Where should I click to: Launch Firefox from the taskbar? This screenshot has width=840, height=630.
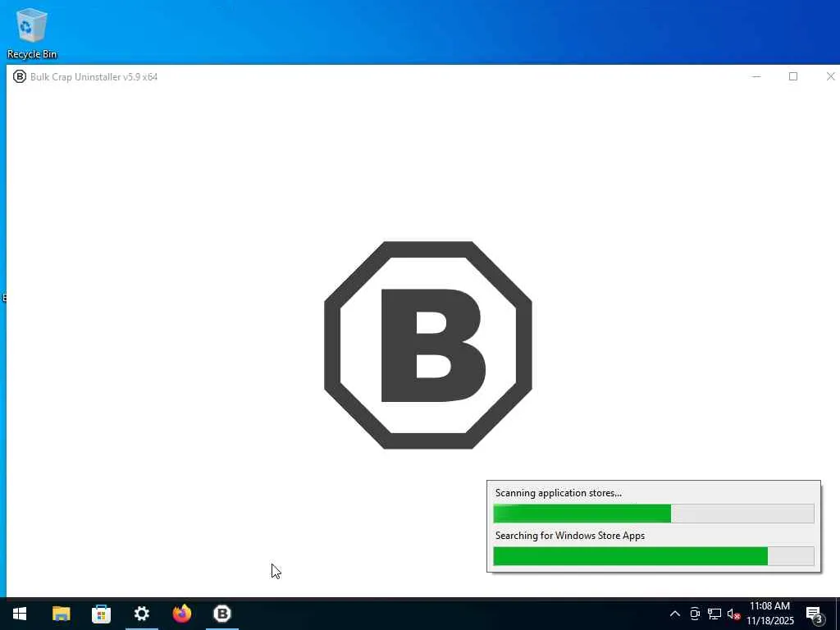[x=182, y=614]
